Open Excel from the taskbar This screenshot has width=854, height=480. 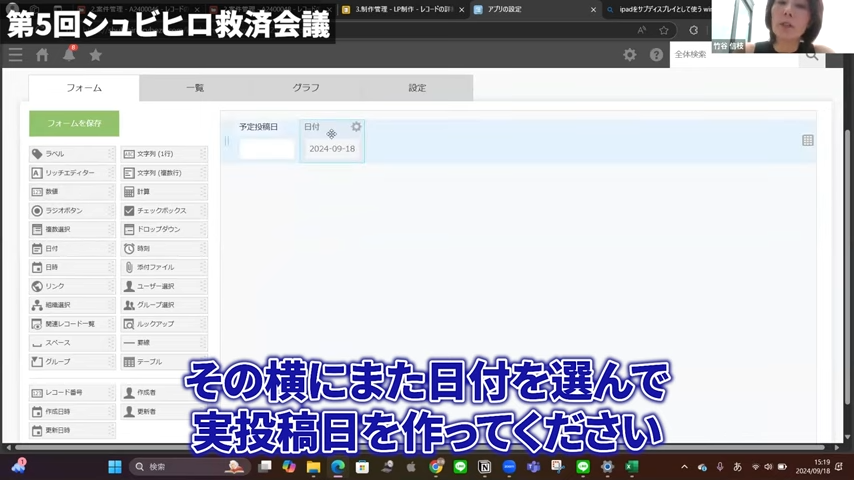(x=632, y=467)
